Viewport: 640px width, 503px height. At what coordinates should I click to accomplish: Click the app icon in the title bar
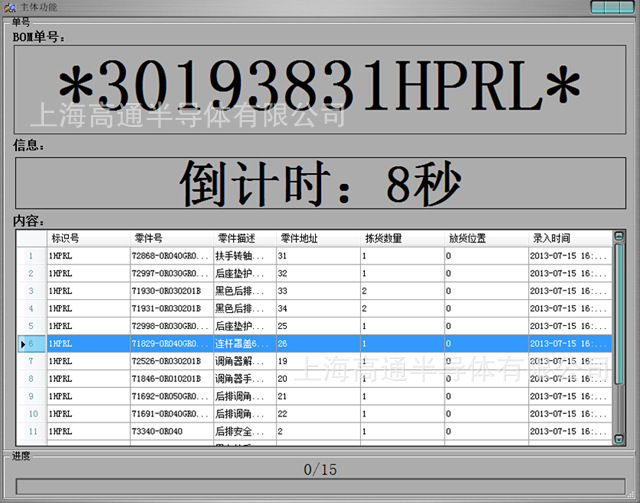(x=9, y=7)
